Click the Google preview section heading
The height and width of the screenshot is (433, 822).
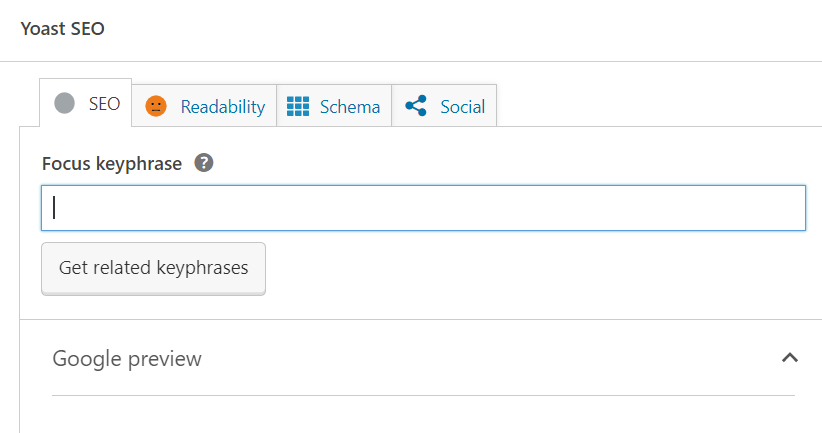point(127,358)
